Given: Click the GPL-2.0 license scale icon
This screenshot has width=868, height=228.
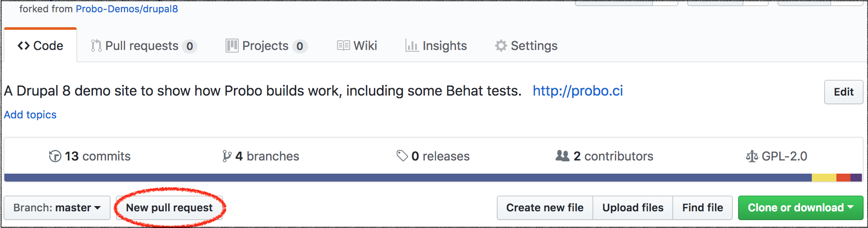Looking at the screenshot, I should [752, 156].
